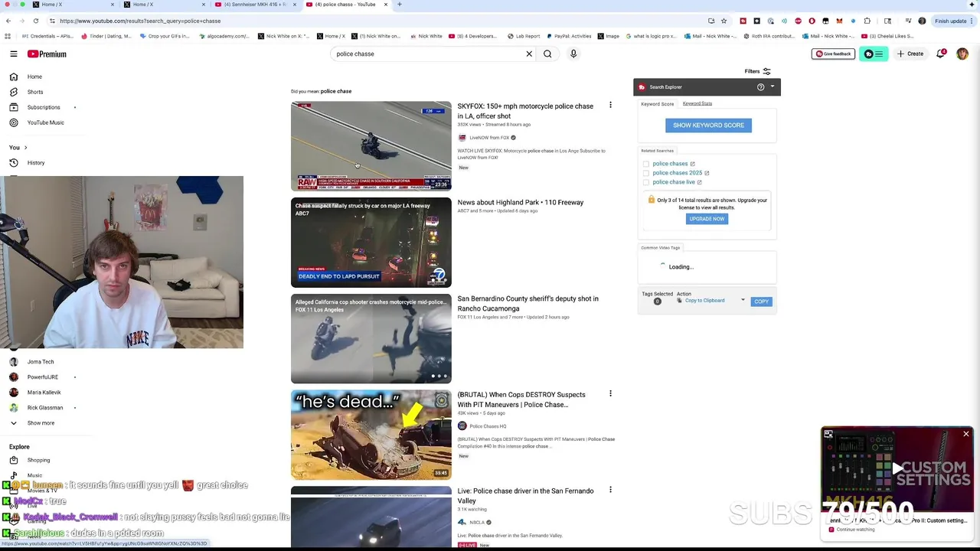Viewport: 980px width, 551px height.
Task: Open the Search Explorer help icon
Action: click(x=760, y=87)
